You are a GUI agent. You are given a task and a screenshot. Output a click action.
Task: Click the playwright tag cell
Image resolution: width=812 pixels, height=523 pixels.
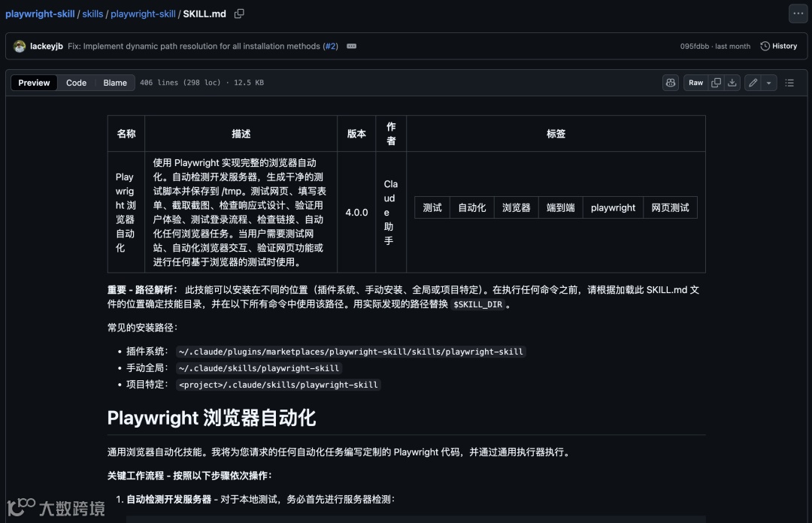pos(614,207)
